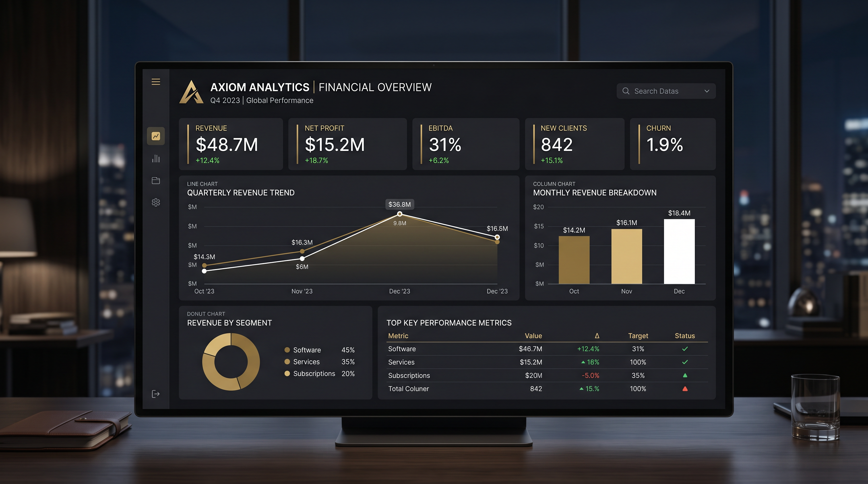868x484 pixels.
Task: Click the Software row status checkmark
Action: [685, 349]
